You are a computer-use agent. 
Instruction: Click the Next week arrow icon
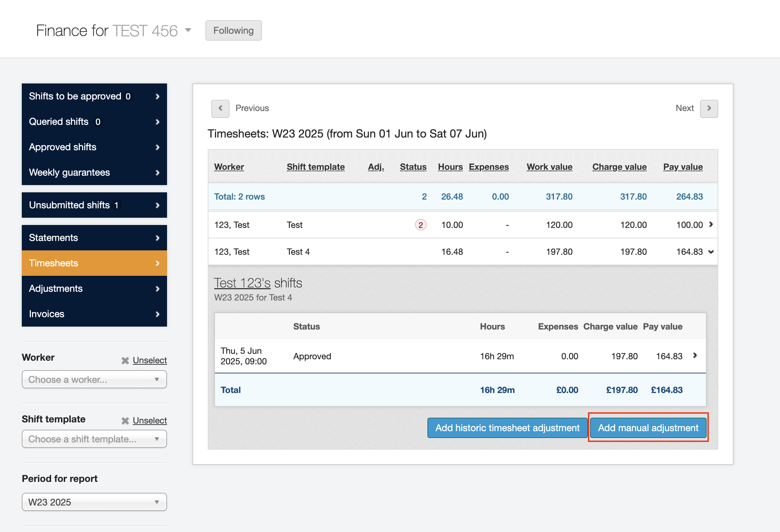pyautogui.click(x=709, y=109)
